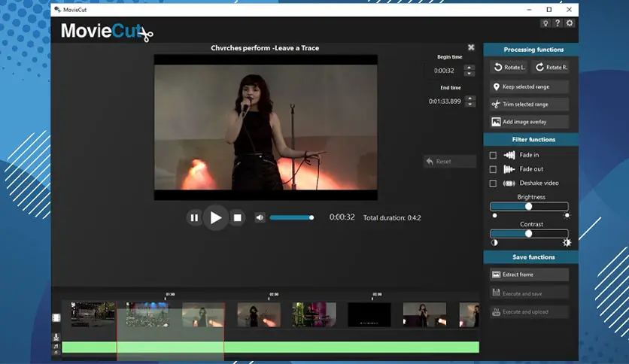Reset changes with the Reset button
The height and width of the screenshot is (364, 629).
(x=450, y=161)
